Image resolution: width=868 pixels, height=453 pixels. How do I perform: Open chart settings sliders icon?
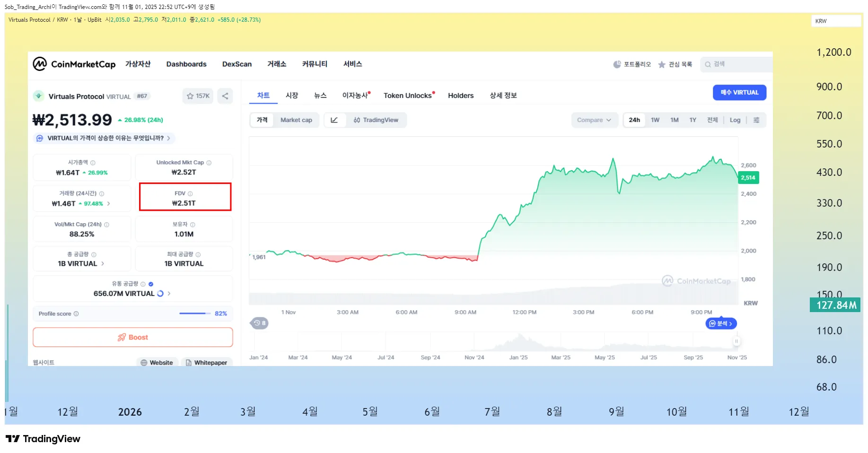tap(756, 120)
